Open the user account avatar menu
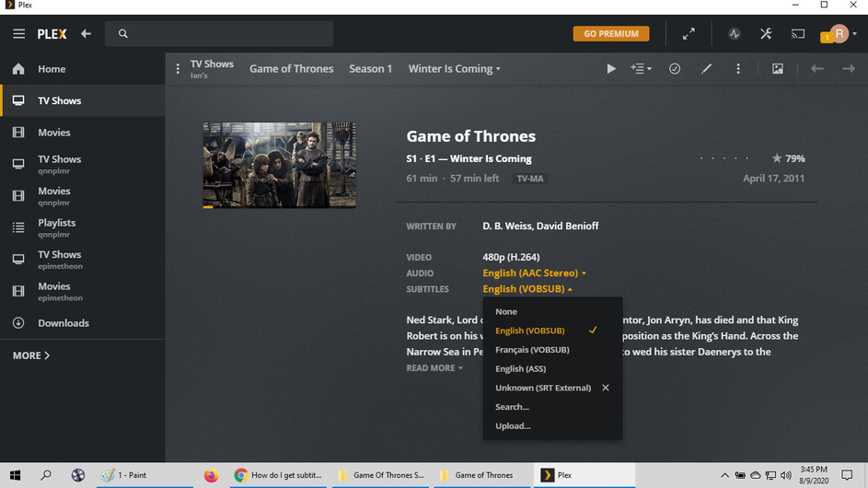The height and width of the screenshot is (488, 868). 839,34
